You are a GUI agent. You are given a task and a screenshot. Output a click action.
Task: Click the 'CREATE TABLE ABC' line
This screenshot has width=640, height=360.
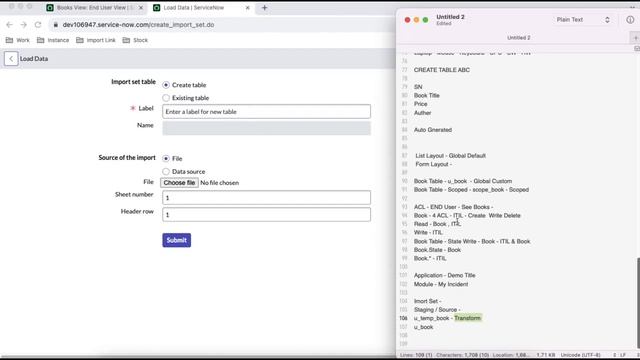tap(442, 70)
